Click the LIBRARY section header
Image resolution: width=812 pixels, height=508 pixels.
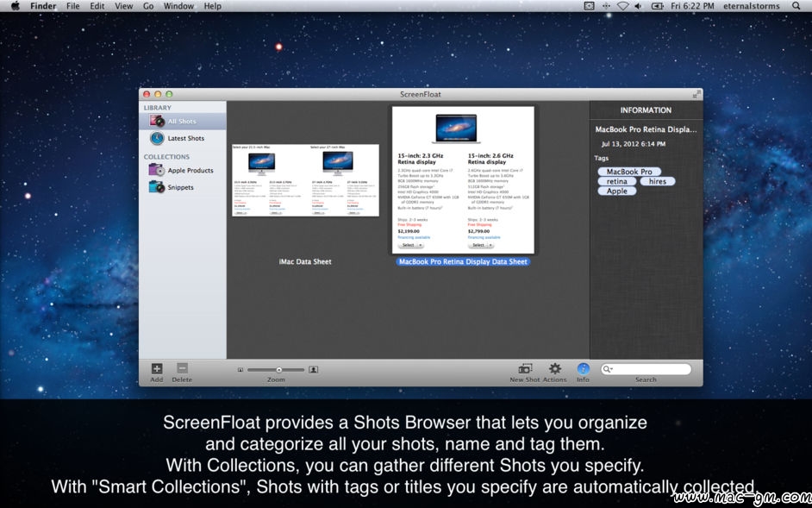tap(158, 108)
